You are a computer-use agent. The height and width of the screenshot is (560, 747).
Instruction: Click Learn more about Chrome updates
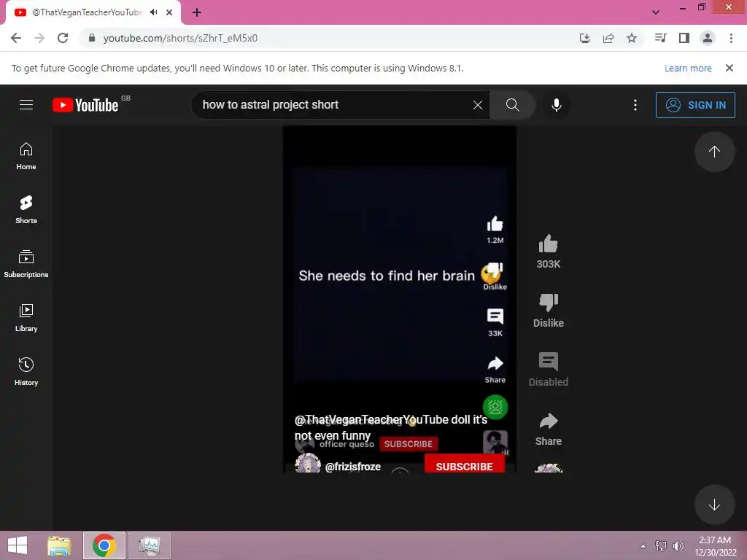(x=688, y=68)
